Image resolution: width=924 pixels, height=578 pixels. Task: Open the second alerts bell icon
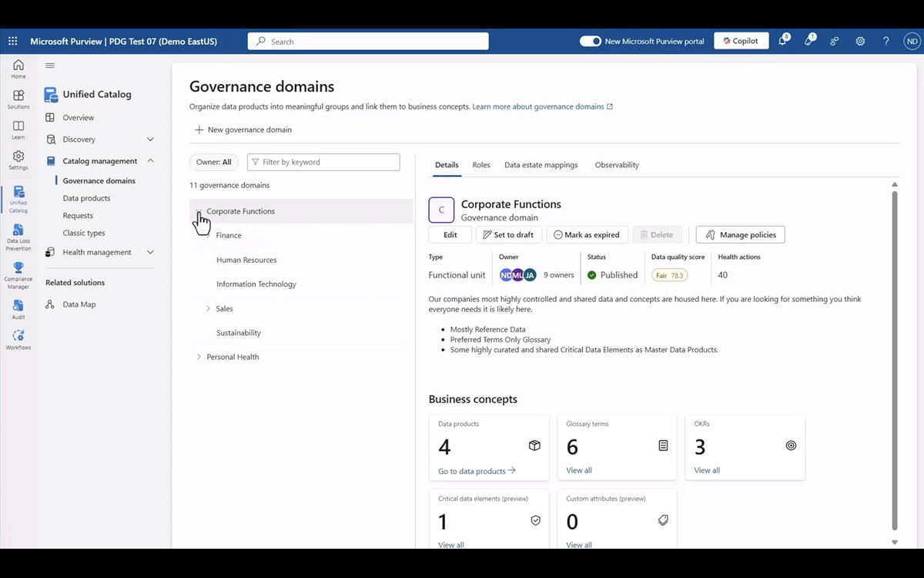coord(808,41)
